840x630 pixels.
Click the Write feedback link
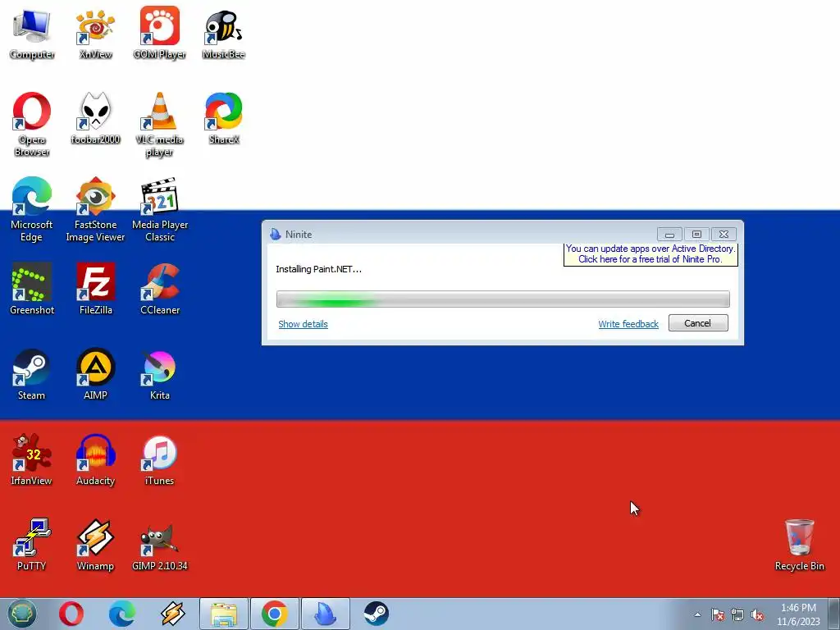[628, 324]
